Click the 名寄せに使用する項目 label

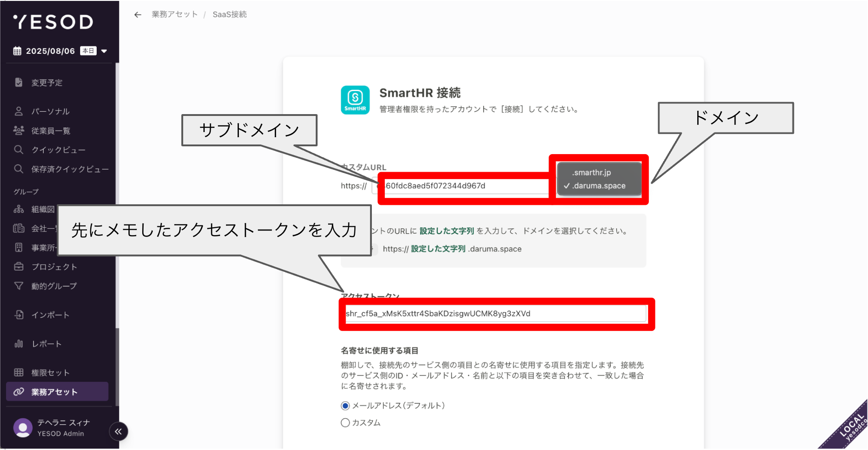tap(380, 351)
